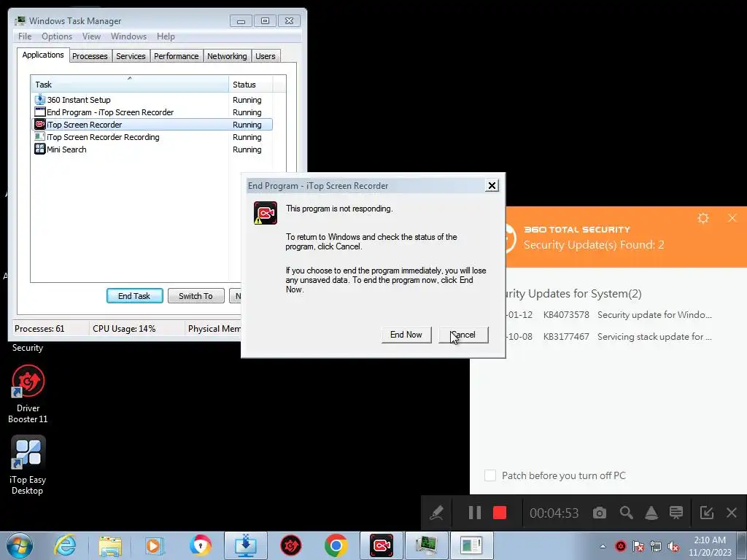747x560 pixels.
Task: Click the iTop icon in End Program dialog
Action: click(x=266, y=213)
